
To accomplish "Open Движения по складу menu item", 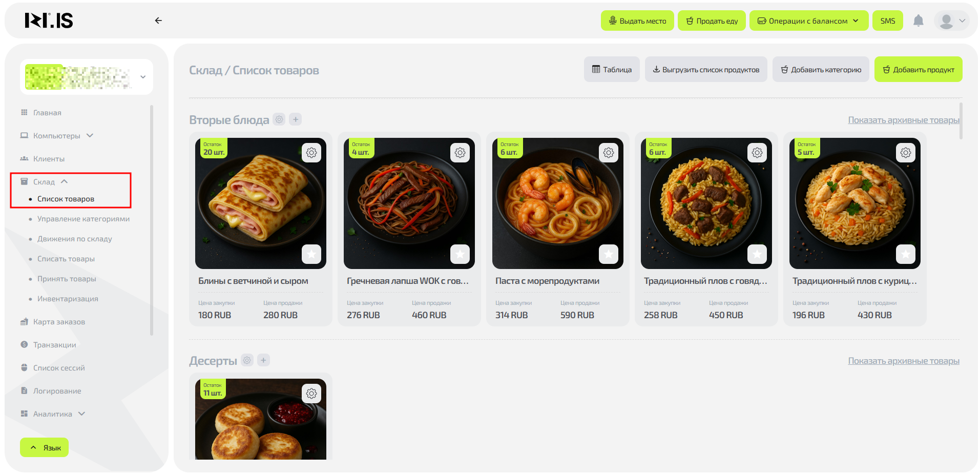I will pyautogui.click(x=75, y=239).
